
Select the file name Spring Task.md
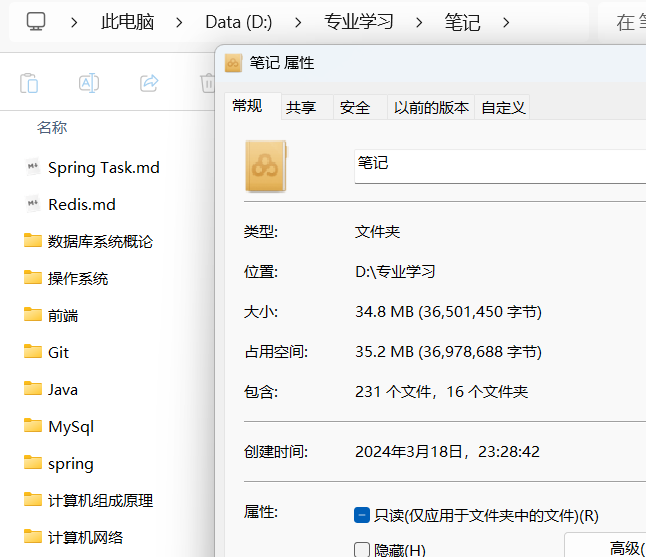(104, 168)
